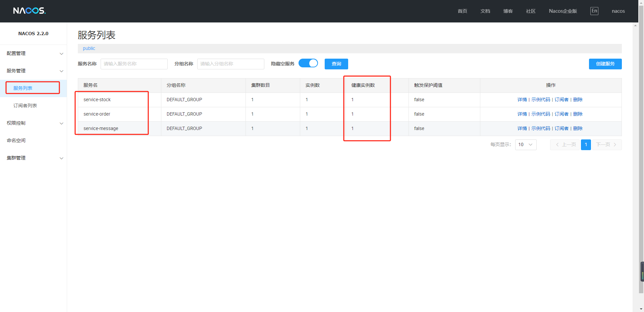644x312 pixels.
Task: Open 订阅者 for service-message
Action: click(x=561, y=128)
